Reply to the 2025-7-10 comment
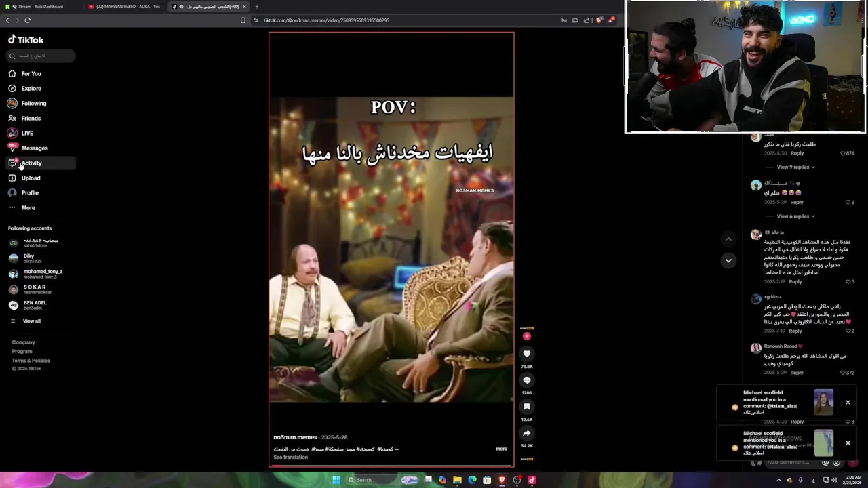Image resolution: width=868 pixels, height=488 pixels. [x=795, y=331]
